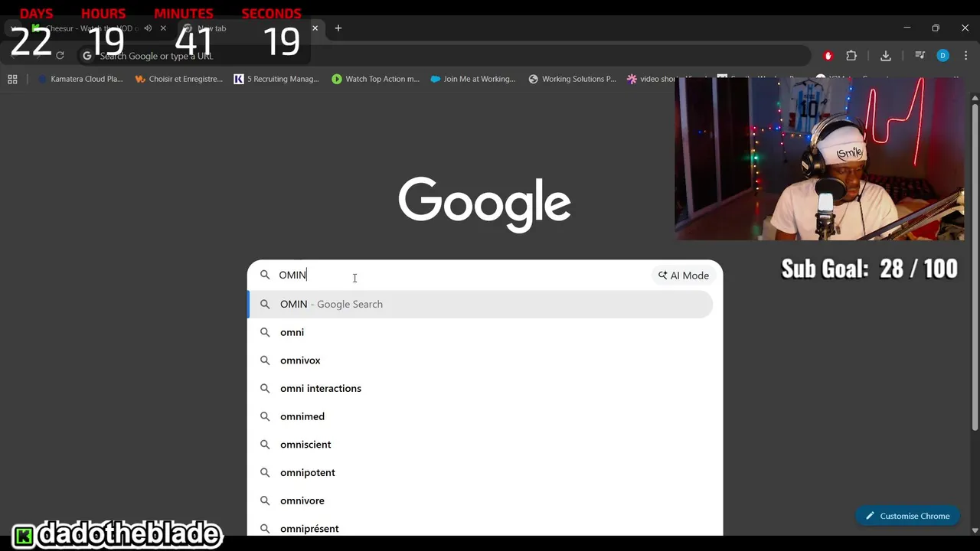Choose the 'omnivore' suggestion

click(481, 500)
